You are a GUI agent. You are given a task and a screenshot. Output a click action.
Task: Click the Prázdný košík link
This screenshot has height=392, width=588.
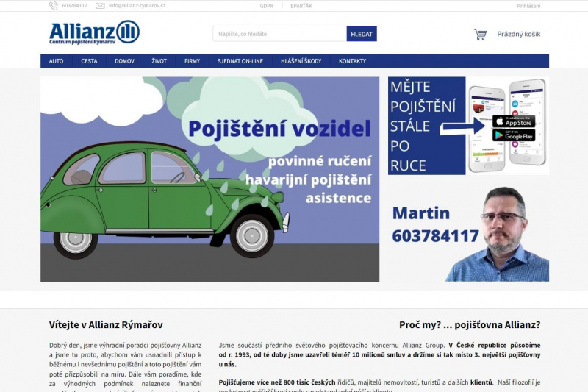coord(519,34)
